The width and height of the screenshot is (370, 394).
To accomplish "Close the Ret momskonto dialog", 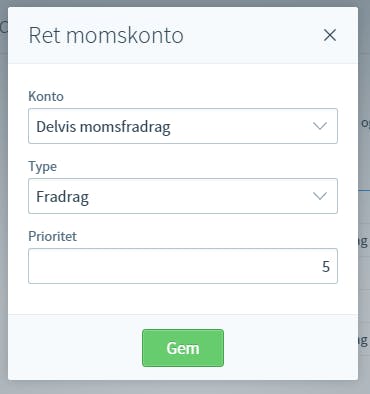I will [x=330, y=35].
